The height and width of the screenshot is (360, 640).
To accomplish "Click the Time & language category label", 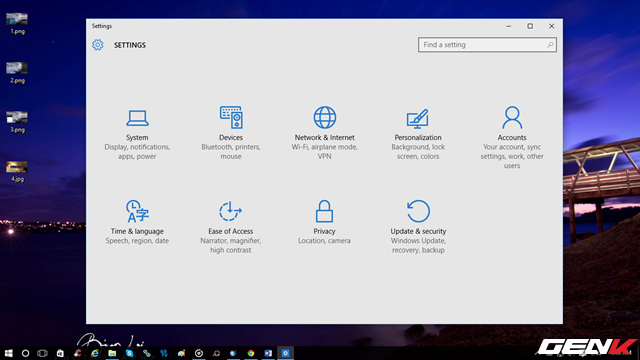I will tap(137, 231).
